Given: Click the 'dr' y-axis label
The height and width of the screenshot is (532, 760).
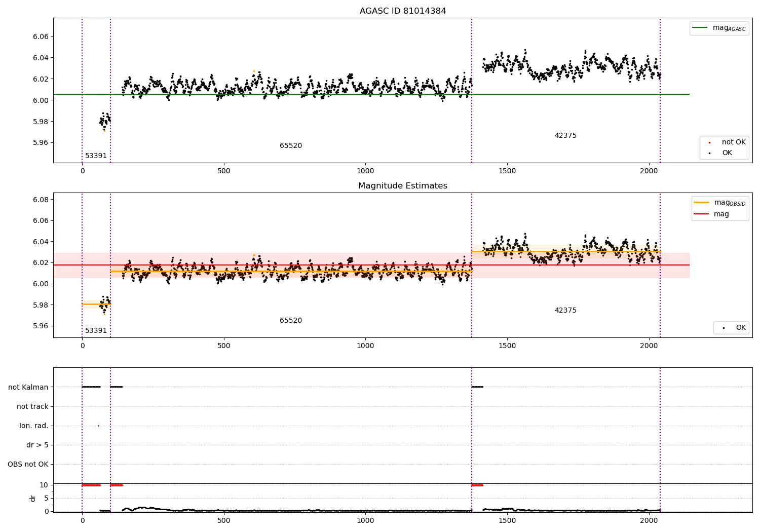Looking at the screenshot, I should click(33, 498).
